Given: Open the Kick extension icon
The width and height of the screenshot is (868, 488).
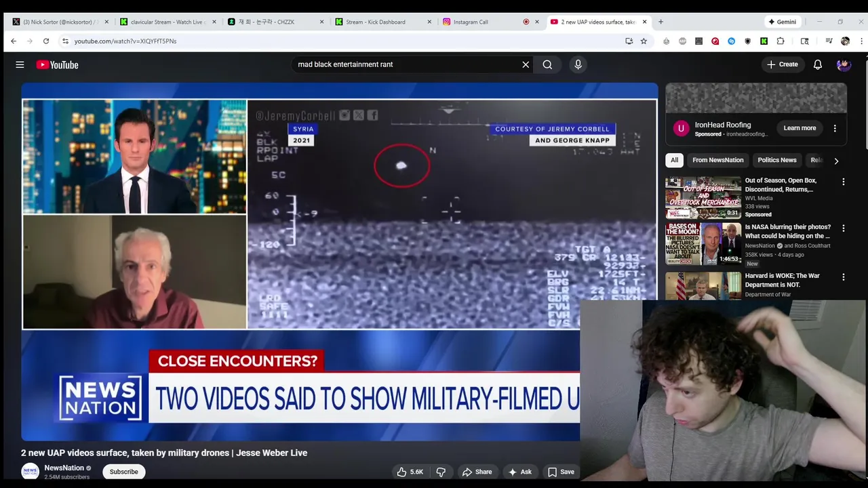Looking at the screenshot, I should coord(764,41).
